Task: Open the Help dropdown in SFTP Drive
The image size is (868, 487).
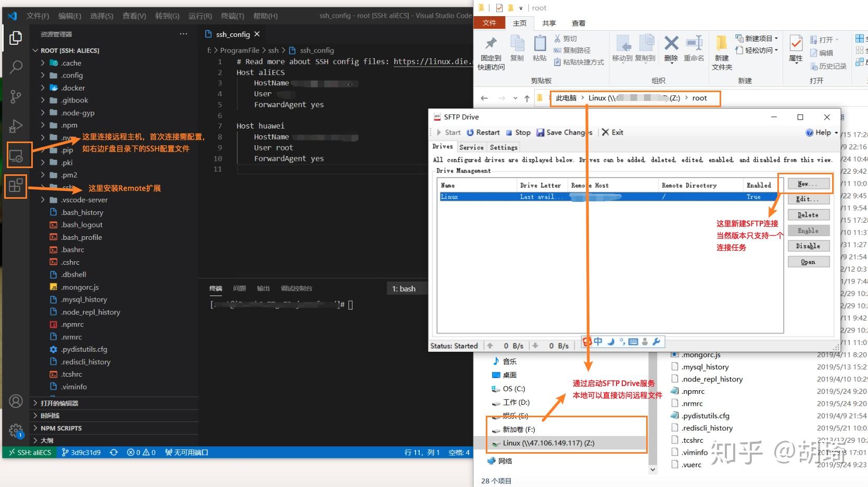Action: click(x=822, y=132)
